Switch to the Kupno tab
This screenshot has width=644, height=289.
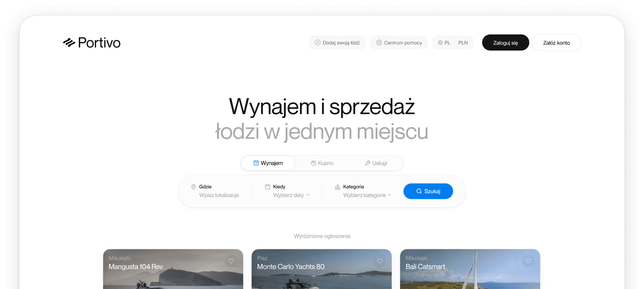click(322, 163)
